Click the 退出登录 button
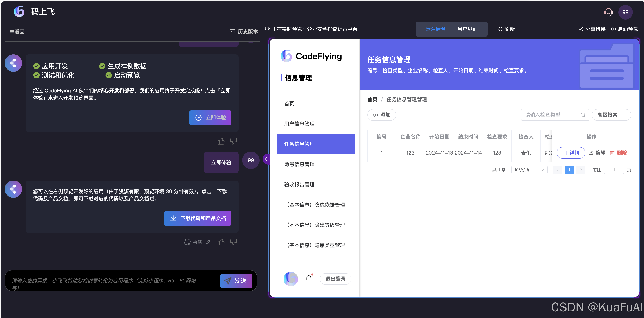 (335, 279)
